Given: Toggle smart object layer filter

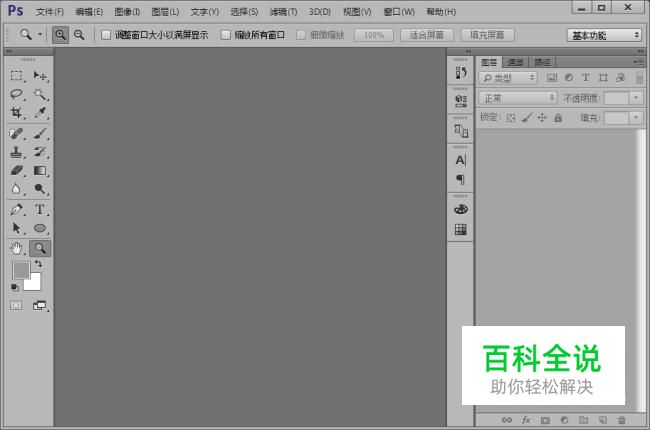Looking at the screenshot, I should click(620, 78).
